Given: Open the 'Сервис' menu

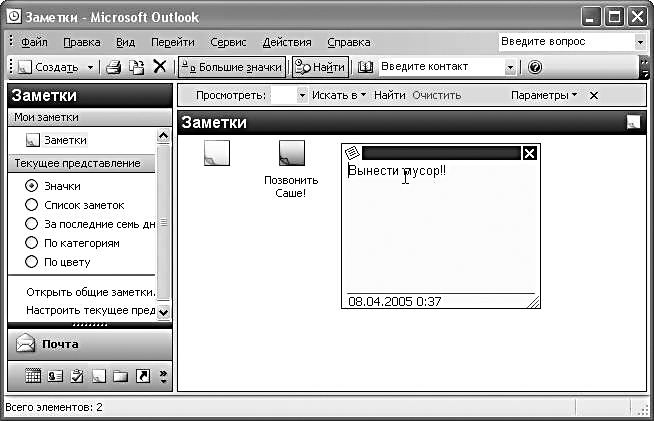Looking at the screenshot, I should tap(228, 42).
